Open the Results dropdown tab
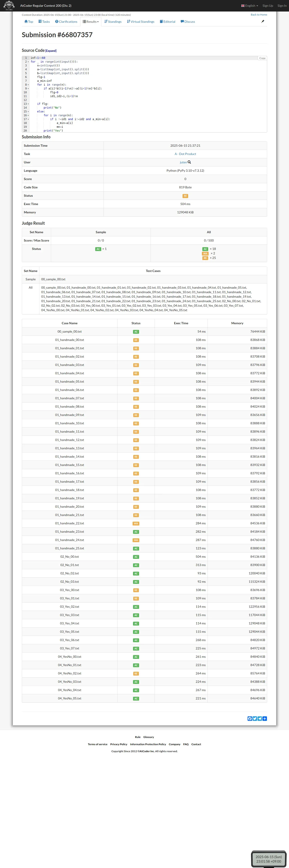Screen dimensions: 289x868 point(91,22)
